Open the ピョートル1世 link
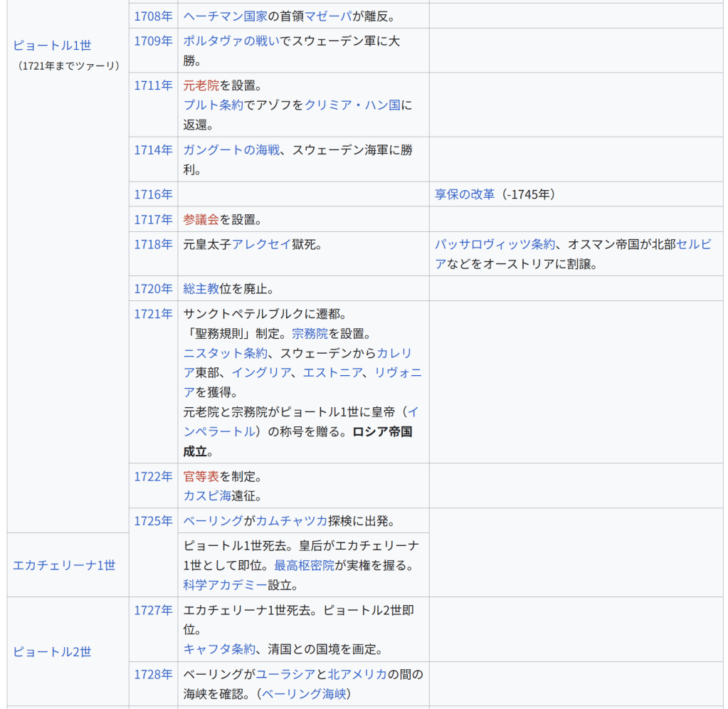Screen dimensions: 728x709 tap(52, 46)
